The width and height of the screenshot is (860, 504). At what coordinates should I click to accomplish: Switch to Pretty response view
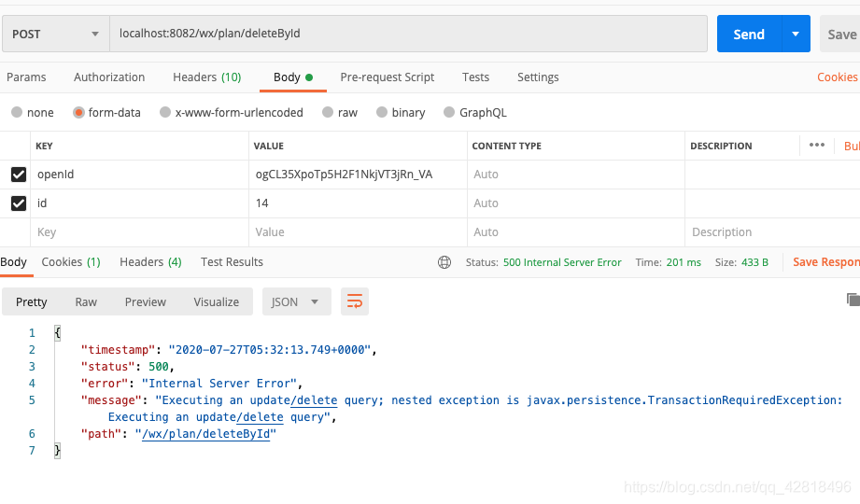click(x=31, y=302)
